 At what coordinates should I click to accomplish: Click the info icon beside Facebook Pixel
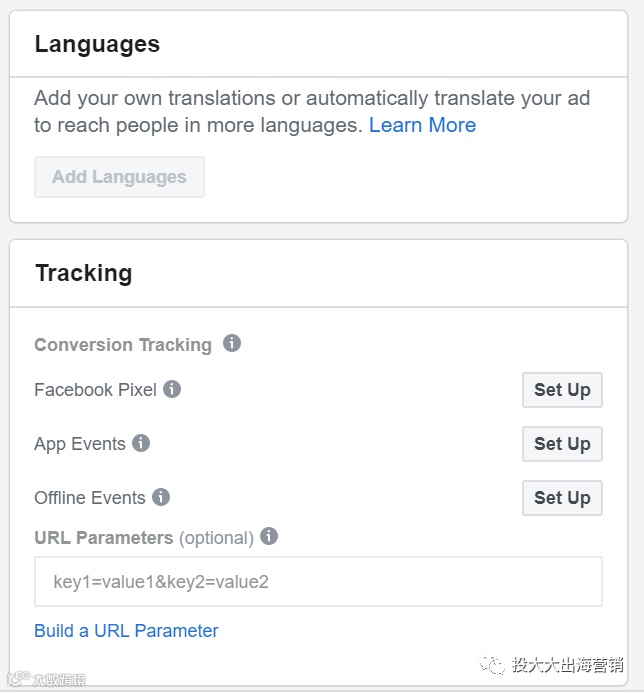pyautogui.click(x=172, y=389)
